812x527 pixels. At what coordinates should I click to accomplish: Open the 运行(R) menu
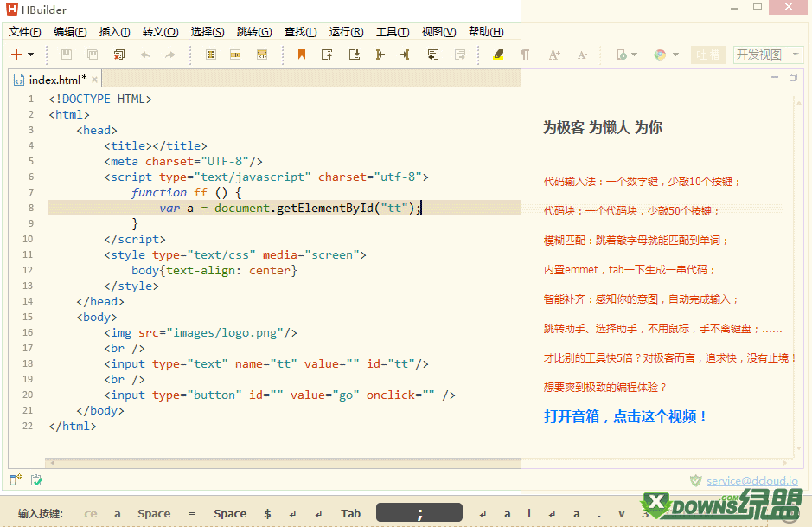click(347, 32)
